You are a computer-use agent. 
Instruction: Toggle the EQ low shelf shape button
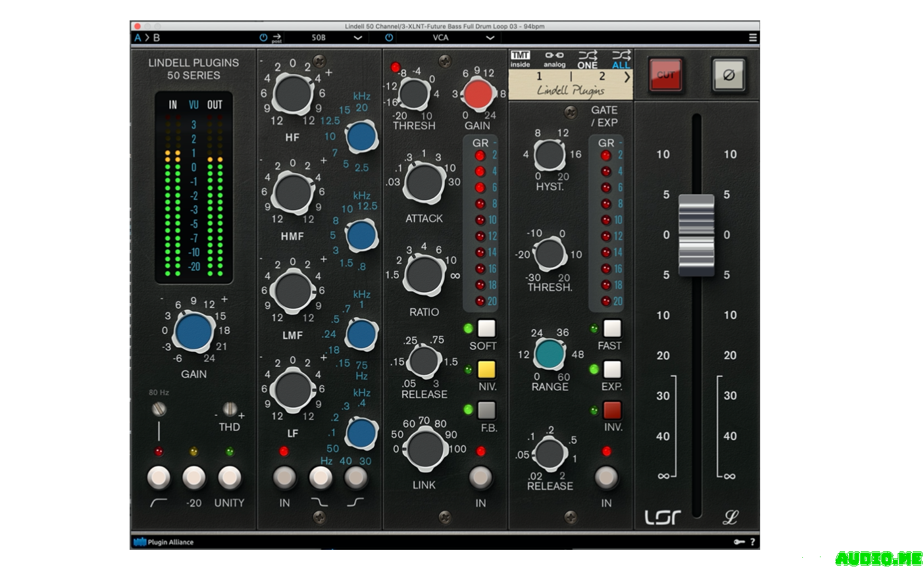[x=321, y=478]
